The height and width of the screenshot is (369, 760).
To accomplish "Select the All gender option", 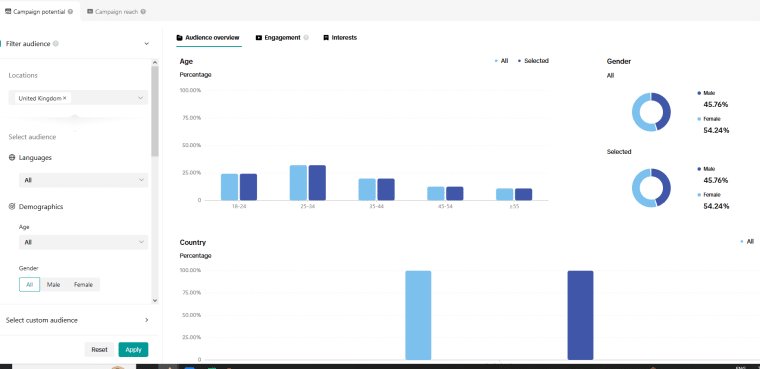I will (x=30, y=285).
